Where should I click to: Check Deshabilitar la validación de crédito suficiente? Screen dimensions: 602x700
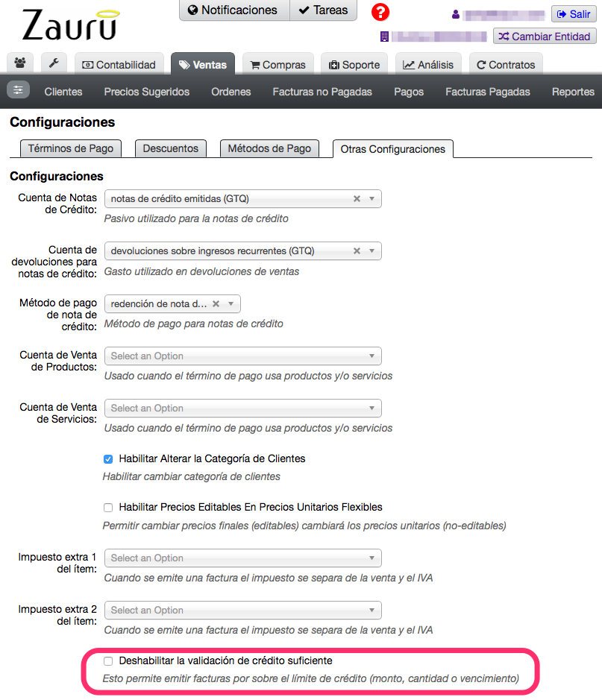point(108,661)
